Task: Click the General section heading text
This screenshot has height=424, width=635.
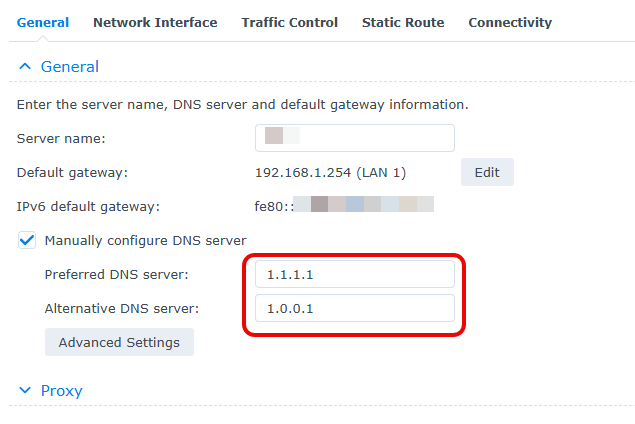Action: [x=69, y=67]
